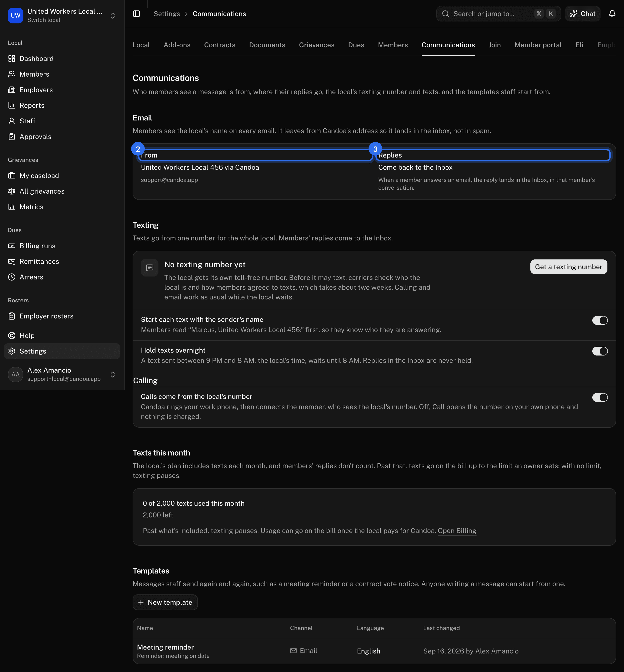Image resolution: width=624 pixels, height=672 pixels.
Task: Click Settings in the breadcrumb
Action: click(167, 14)
